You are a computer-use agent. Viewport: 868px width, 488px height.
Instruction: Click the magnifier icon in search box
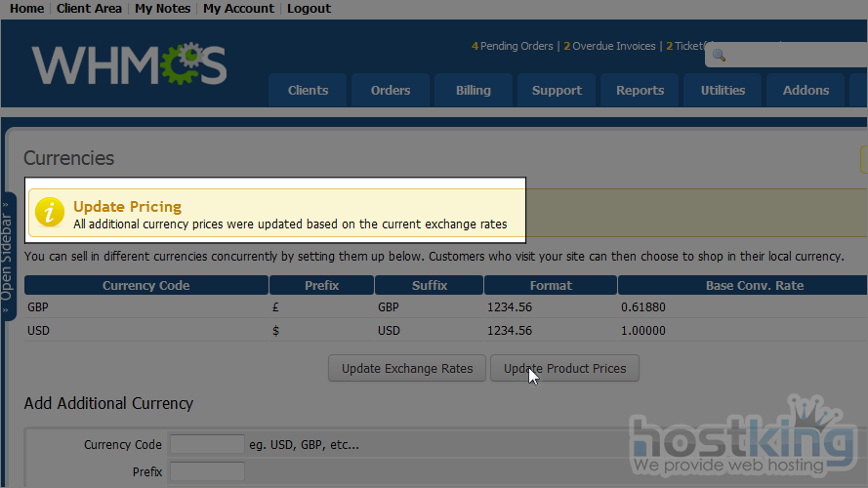(x=719, y=56)
